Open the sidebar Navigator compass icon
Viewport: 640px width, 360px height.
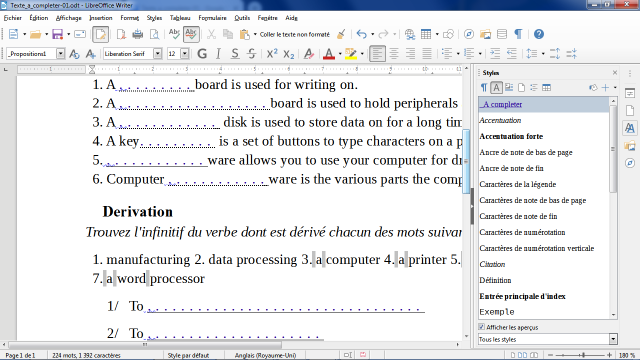pyautogui.click(x=630, y=163)
